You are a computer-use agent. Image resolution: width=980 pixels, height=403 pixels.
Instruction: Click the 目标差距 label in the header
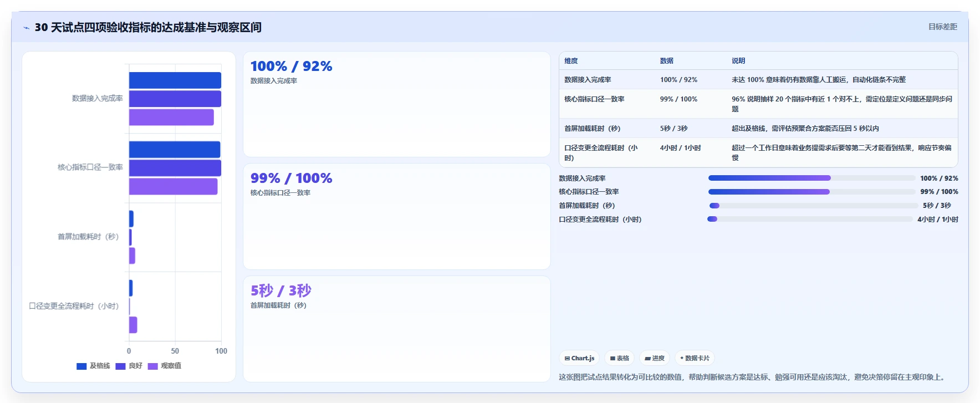click(943, 27)
